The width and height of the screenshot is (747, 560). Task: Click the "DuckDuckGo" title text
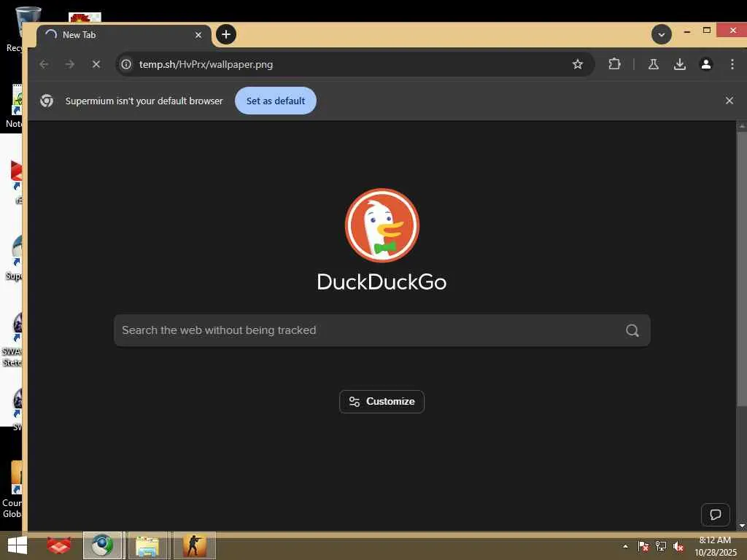[x=382, y=282]
